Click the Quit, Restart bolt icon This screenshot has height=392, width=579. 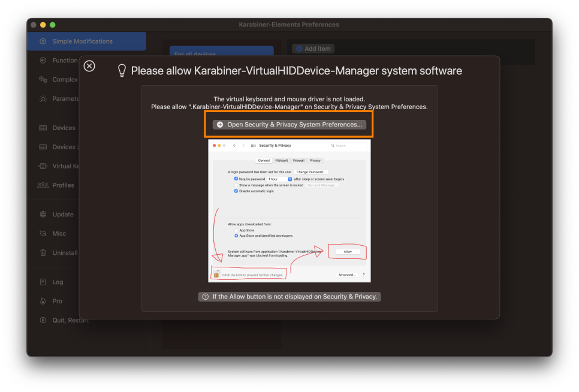click(x=43, y=321)
